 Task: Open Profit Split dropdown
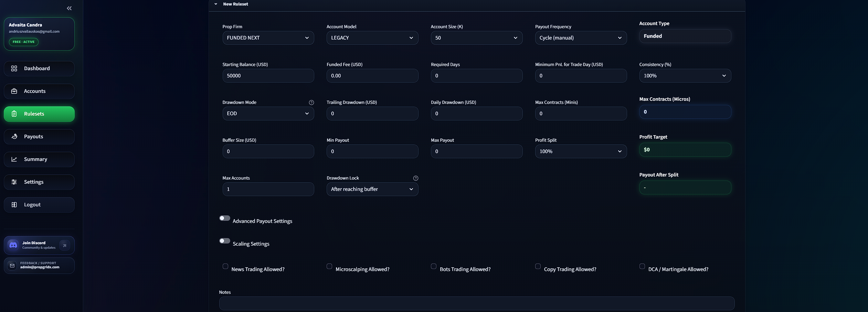click(x=581, y=151)
